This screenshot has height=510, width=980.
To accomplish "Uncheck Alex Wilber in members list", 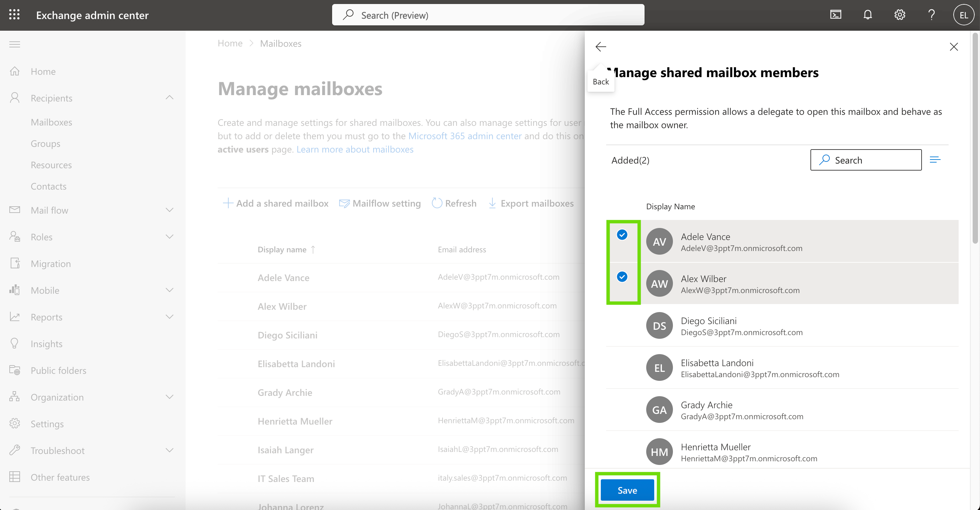I will coord(622,276).
